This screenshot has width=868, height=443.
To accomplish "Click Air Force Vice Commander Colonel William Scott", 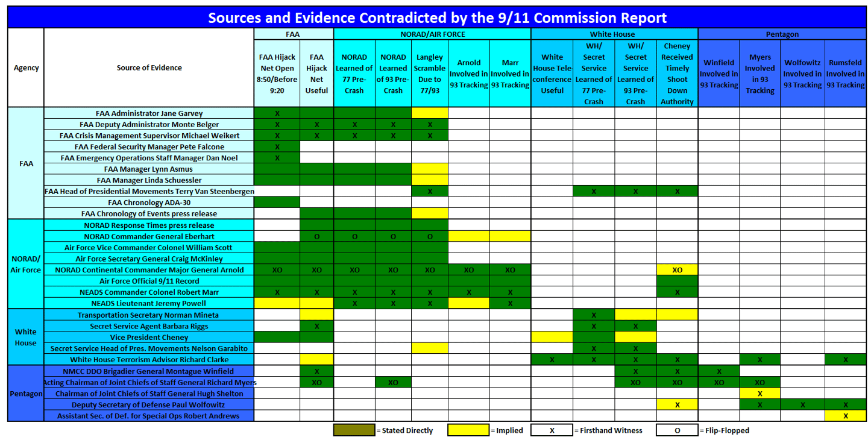I will point(149,247).
